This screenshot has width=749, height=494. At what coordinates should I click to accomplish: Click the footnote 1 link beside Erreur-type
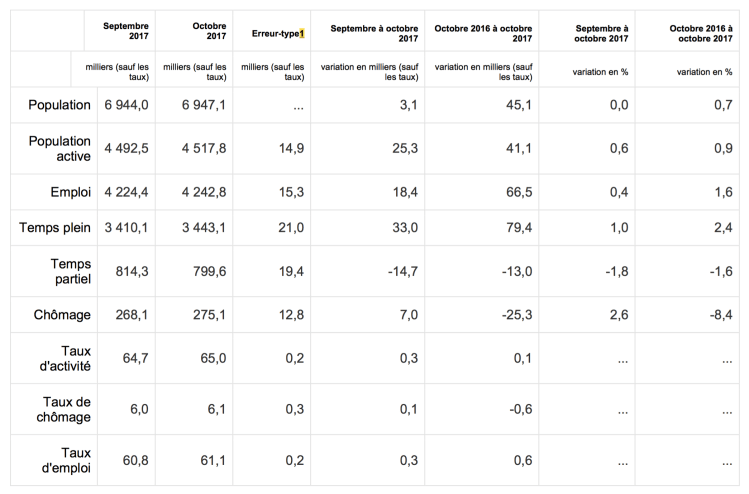[x=301, y=33]
